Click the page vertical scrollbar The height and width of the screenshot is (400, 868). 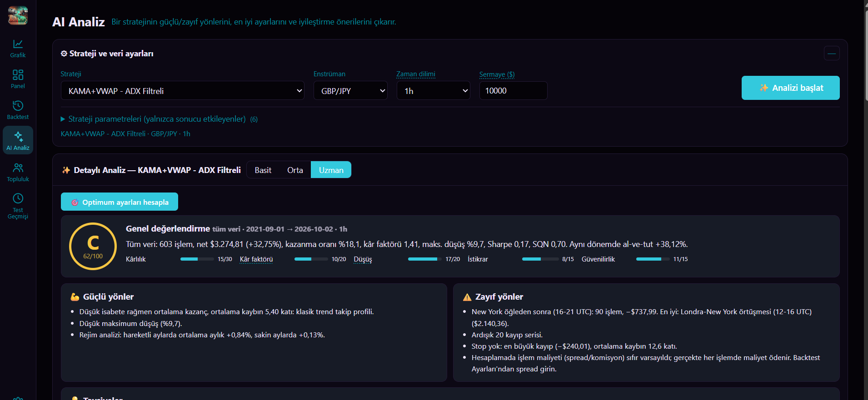pyautogui.click(x=866, y=54)
